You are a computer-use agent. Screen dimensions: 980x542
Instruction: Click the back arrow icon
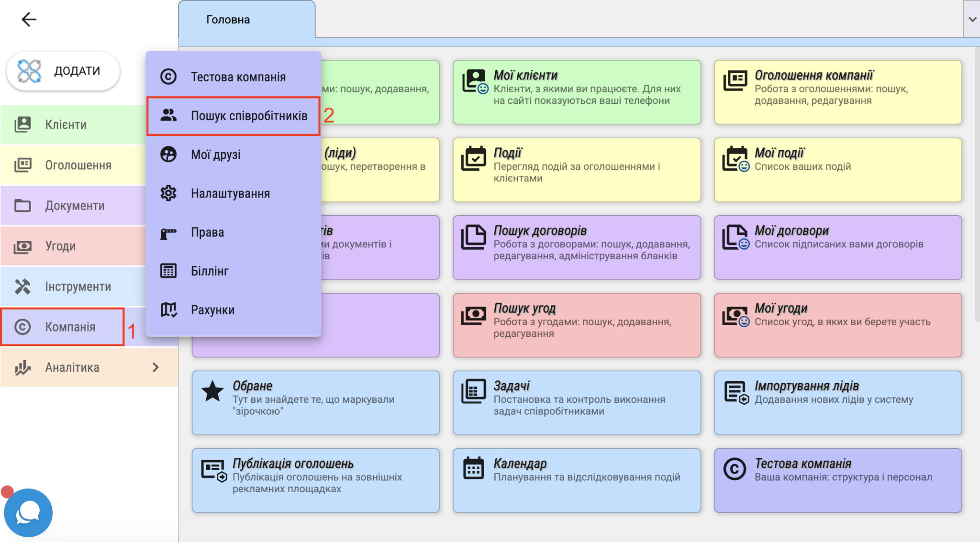pyautogui.click(x=29, y=19)
